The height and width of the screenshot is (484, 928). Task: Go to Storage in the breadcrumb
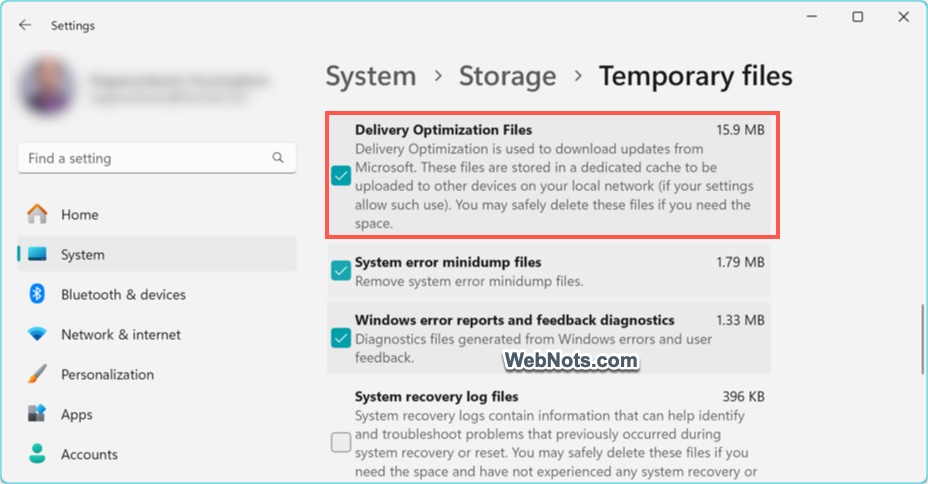tap(507, 76)
